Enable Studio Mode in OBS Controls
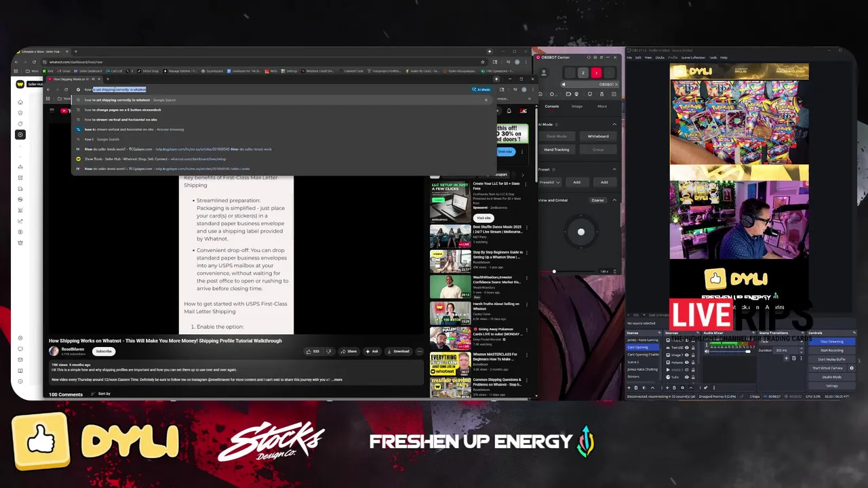Viewport: 868px width, 488px height. click(x=832, y=377)
